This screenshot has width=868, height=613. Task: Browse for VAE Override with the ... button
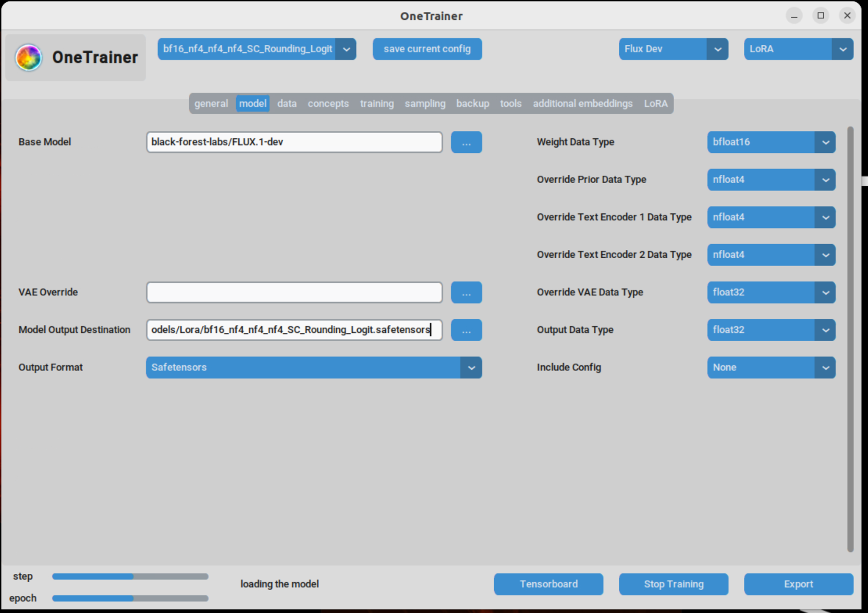pos(466,292)
